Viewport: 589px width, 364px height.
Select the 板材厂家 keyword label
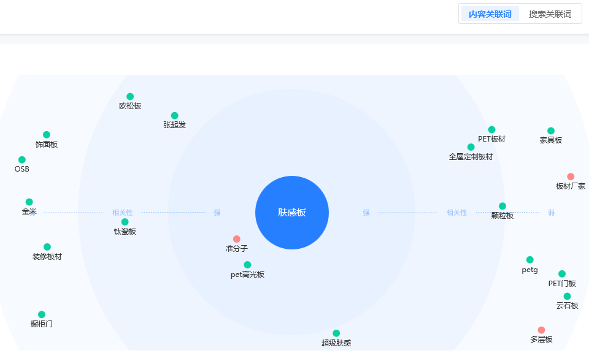[570, 186]
